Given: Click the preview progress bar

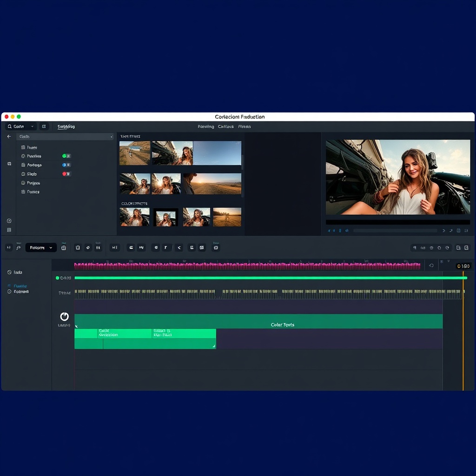Looking at the screenshot, I should [x=395, y=231].
